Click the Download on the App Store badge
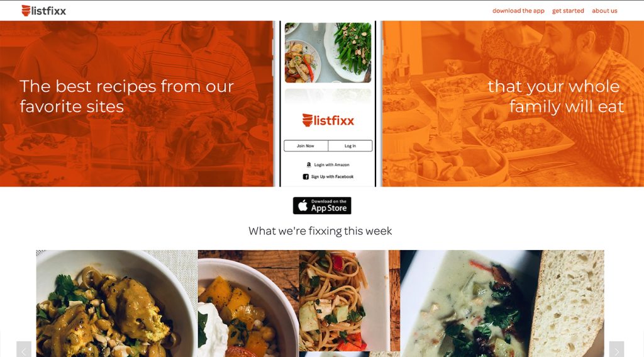 [322, 206]
